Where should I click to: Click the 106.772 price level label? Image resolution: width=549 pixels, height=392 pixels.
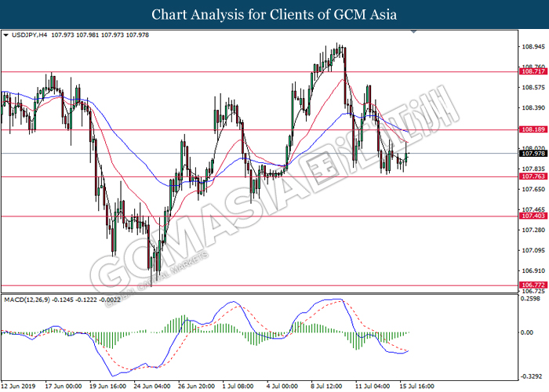tap(533, 285)
